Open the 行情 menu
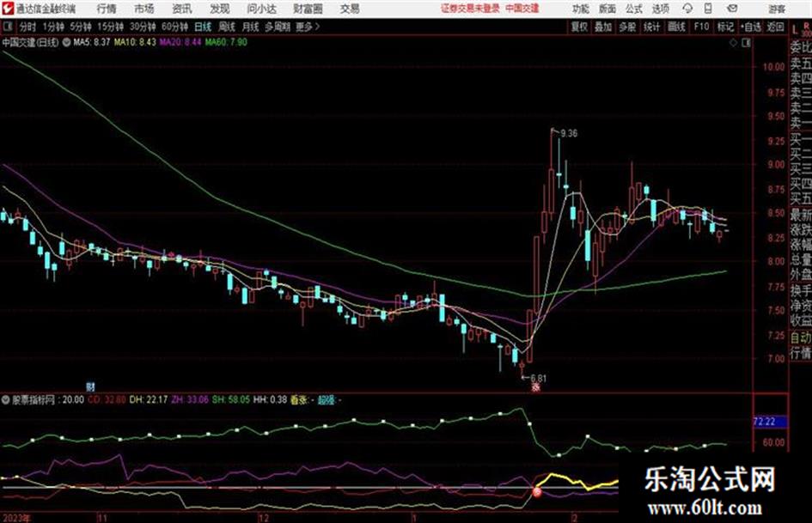 point(107,9)
